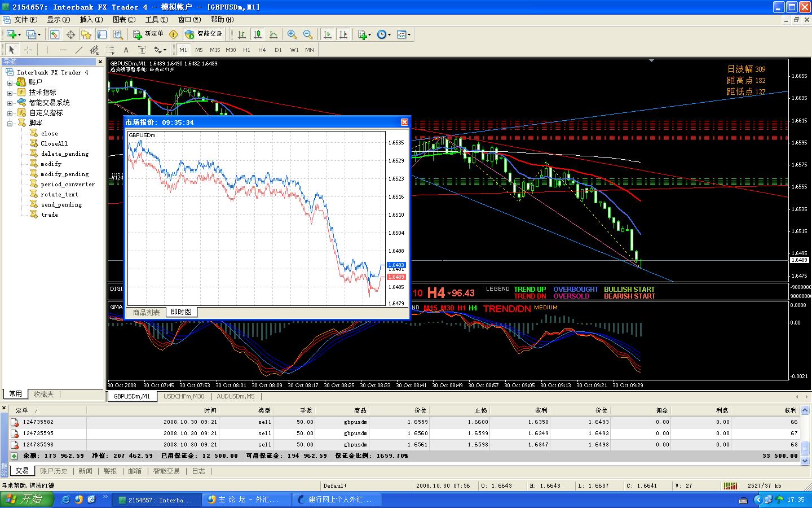Viewport: 812px width, 508px height.
Task: Click the zoom in magnifier icon
Action: coord(292,34)
